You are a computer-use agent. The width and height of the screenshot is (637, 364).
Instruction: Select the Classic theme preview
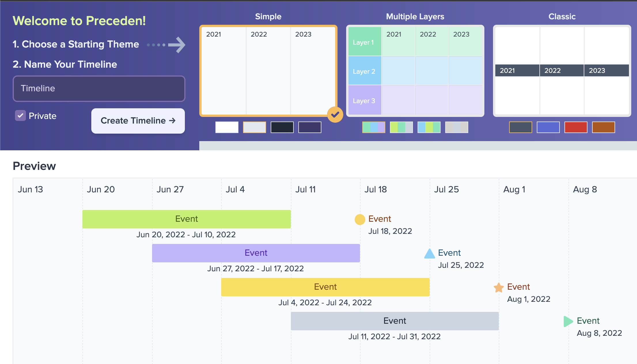click(x=562, y=71)
